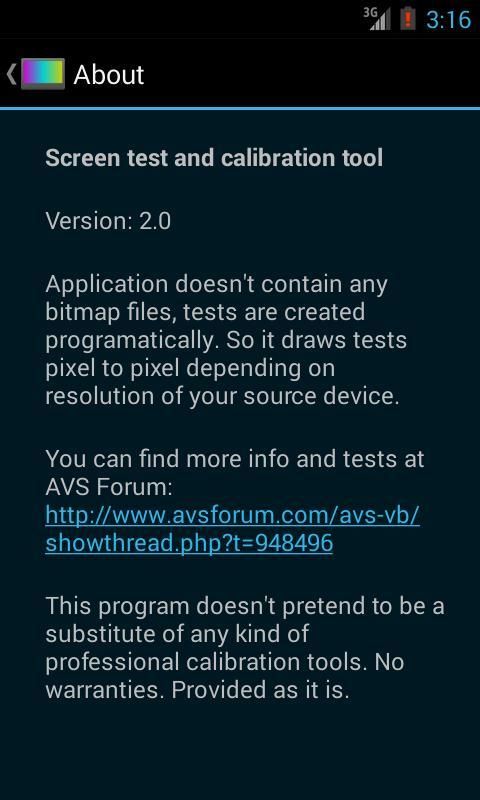Tap the 3G signal strength icon
This screenshot has height=800, width=480.
coord(377,18)
